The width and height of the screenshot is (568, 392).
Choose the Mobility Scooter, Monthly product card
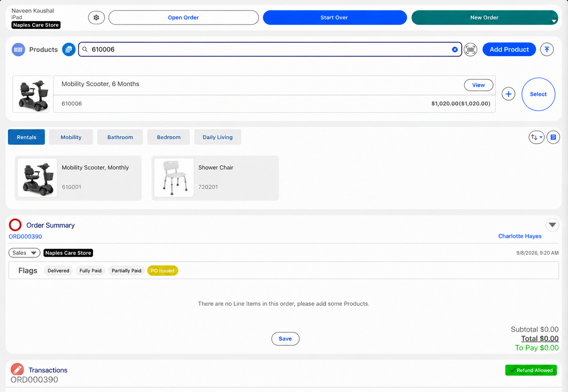point(78,178)
